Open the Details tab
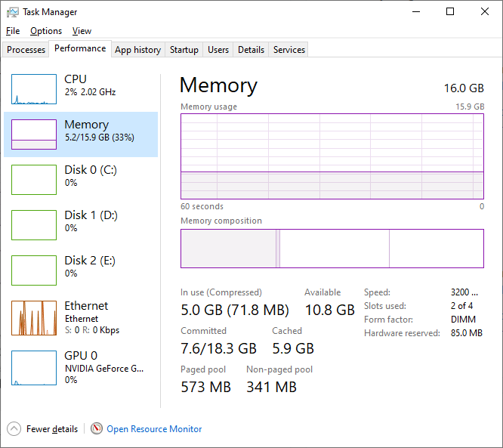Image resolution: width=503 pixels, height=448 pixels. point(251,50)
